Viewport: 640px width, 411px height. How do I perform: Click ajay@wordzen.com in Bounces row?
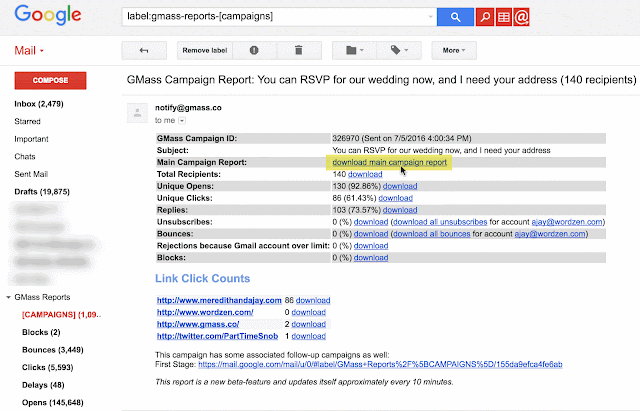pos(550,234)
